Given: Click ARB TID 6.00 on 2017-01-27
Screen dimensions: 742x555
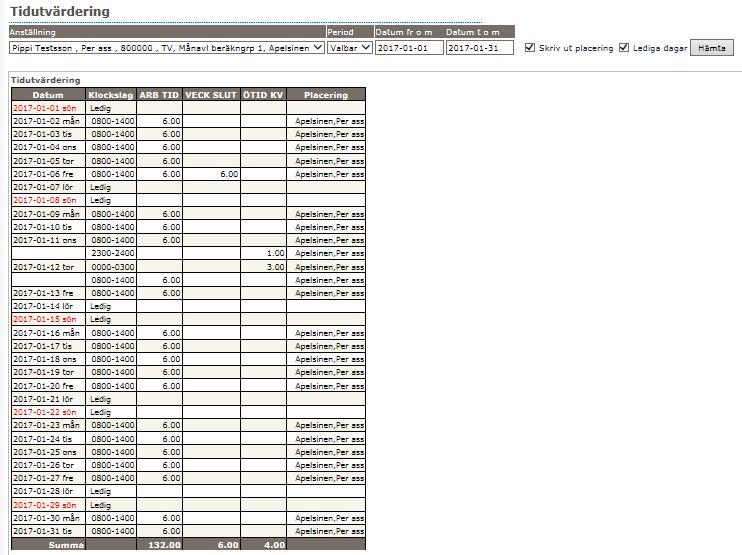Looking at the screenshot, I should (171, 478).
